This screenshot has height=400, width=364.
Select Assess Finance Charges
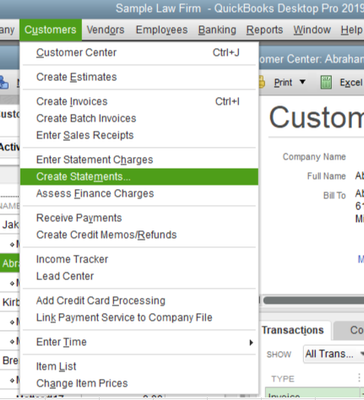click(139, 194)
